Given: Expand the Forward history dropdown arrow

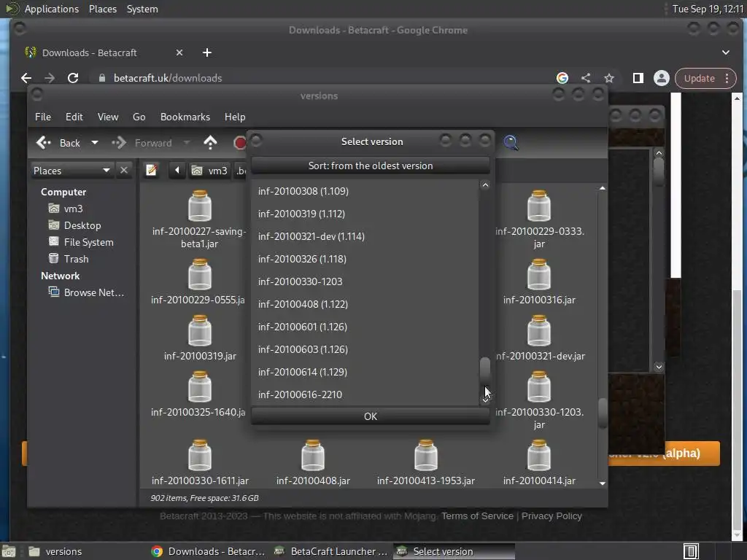Looking at the screenshot, I should (186, 142).
